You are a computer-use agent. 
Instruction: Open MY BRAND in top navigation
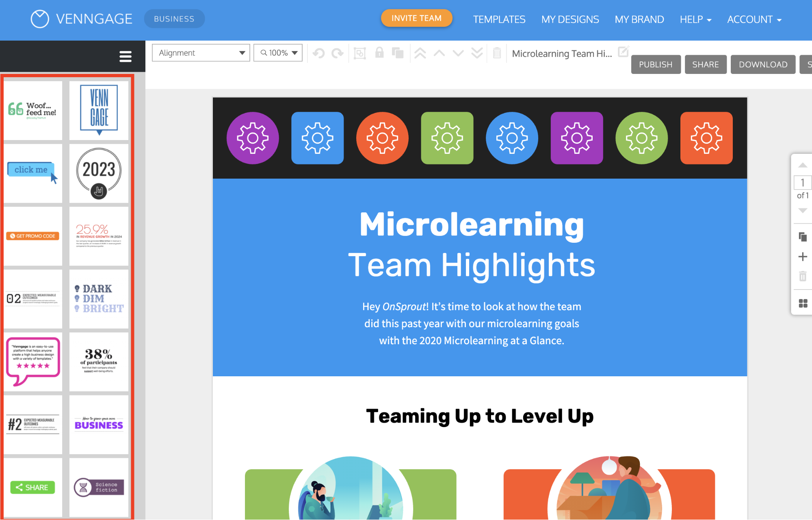pos(639,19)
